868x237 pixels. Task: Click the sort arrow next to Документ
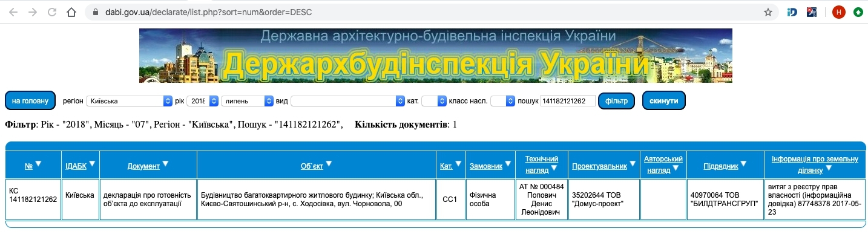point(165,164)
